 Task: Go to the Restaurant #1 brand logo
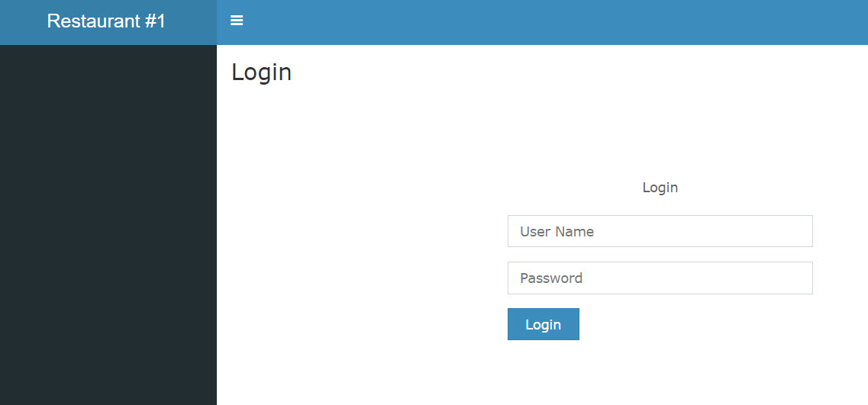pos(106,21)
